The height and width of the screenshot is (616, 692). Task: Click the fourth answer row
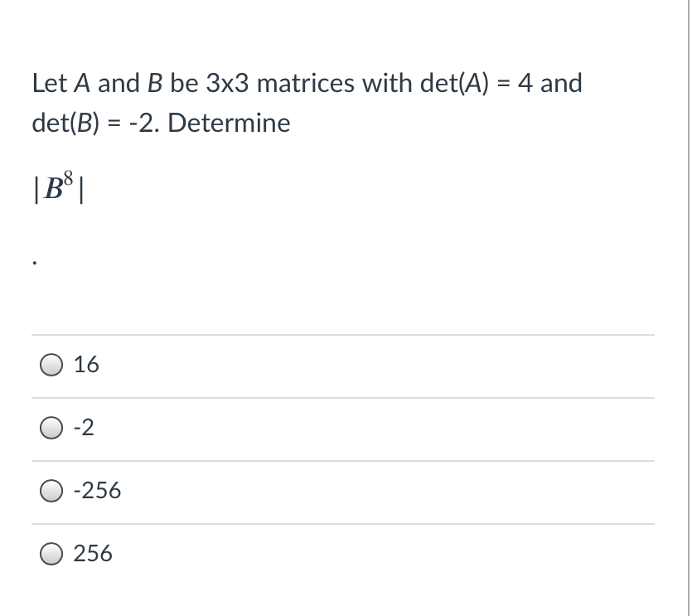(x=331, y=553)
